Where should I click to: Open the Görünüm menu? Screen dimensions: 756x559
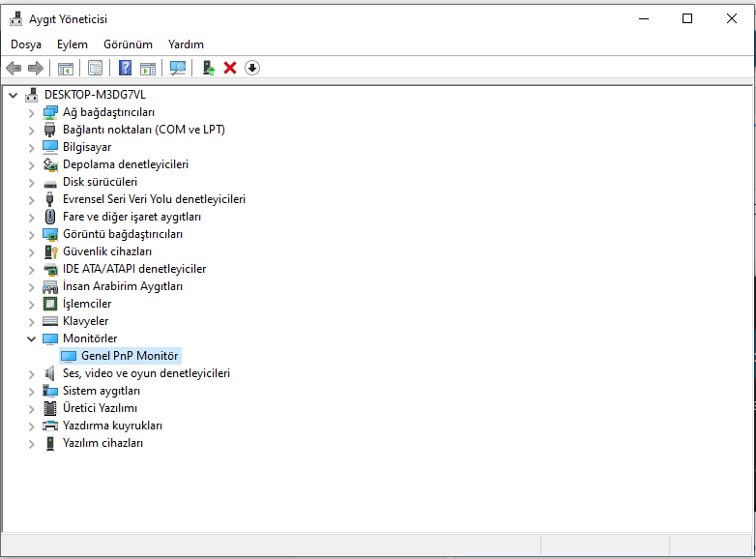(128, 44)
